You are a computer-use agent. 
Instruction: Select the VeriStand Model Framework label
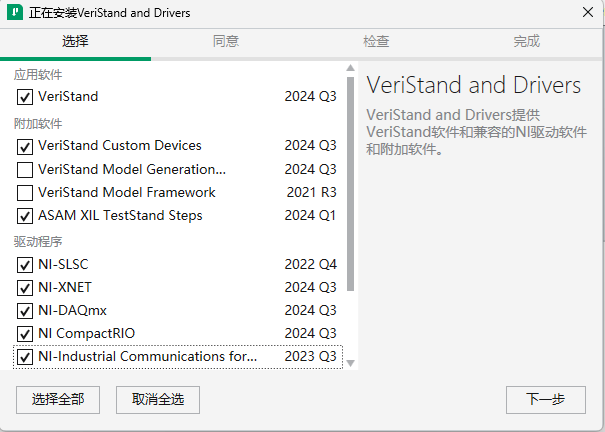pos(127,192)
